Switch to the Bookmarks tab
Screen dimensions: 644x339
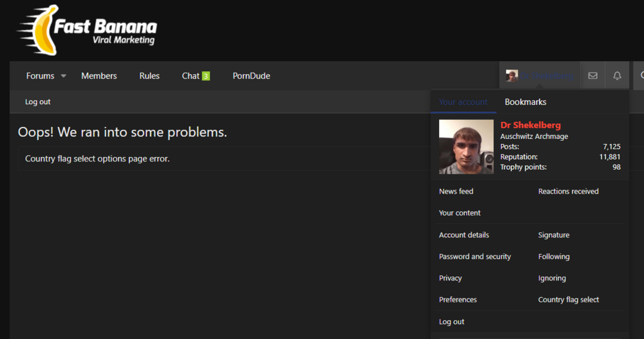pos(526,102)
